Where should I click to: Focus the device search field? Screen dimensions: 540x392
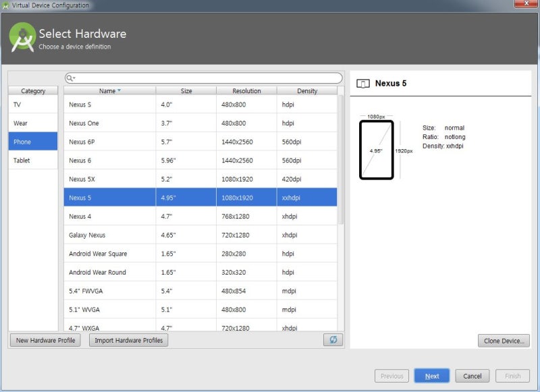coord(204,78)
